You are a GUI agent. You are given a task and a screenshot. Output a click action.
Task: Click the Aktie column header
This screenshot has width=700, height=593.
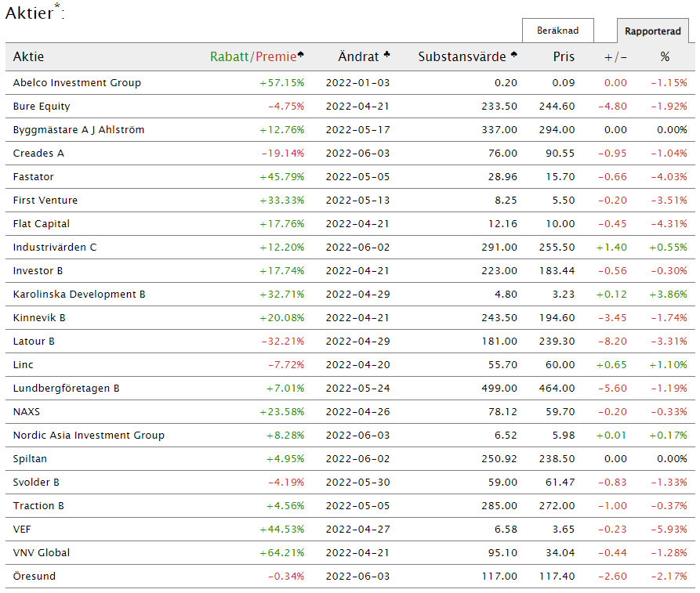[x=29, y=57]
